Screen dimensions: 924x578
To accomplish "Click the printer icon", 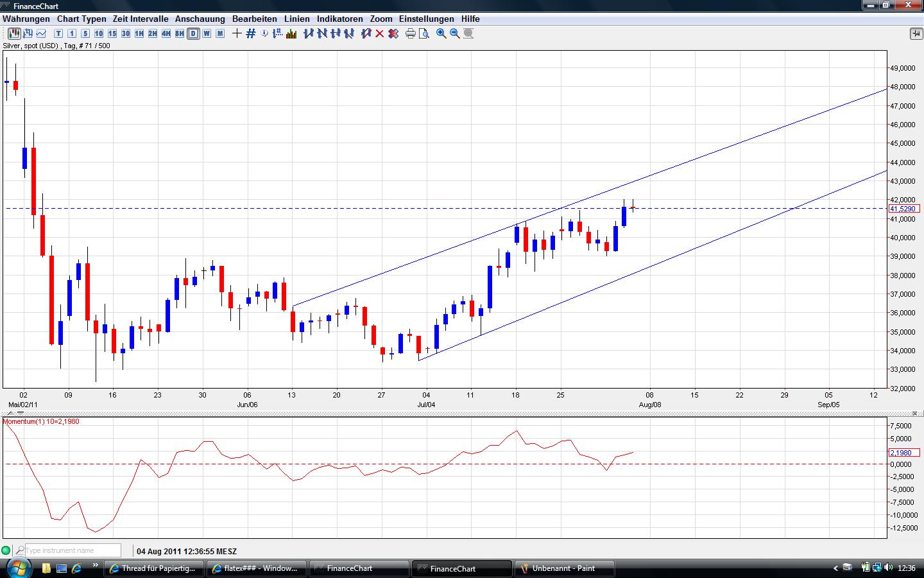I will (411, 33).
